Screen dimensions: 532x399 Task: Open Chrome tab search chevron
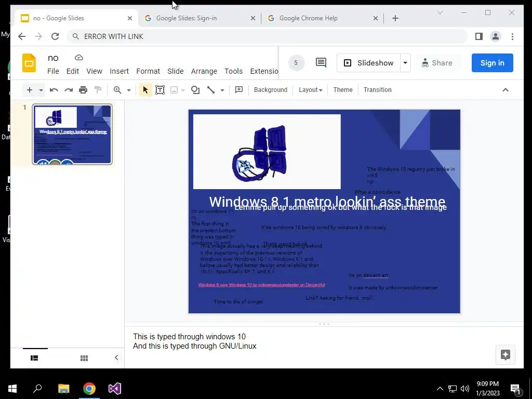coord(440,12)
